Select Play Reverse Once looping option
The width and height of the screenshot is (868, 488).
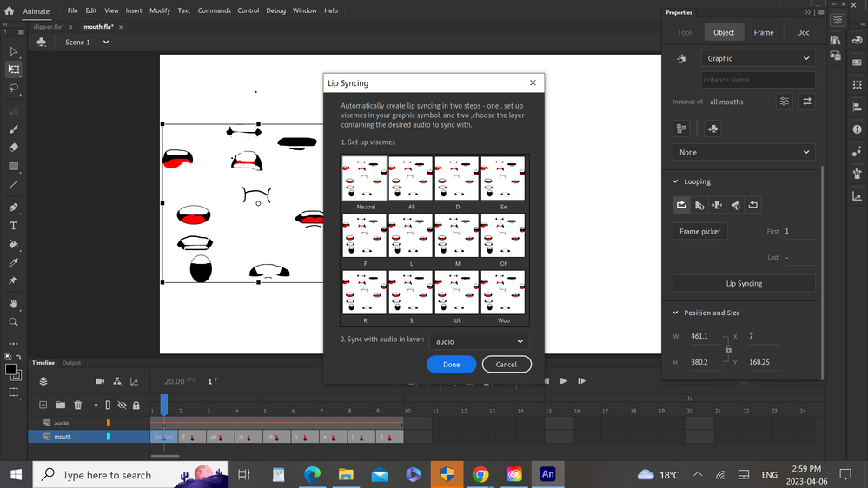(735, 205)
